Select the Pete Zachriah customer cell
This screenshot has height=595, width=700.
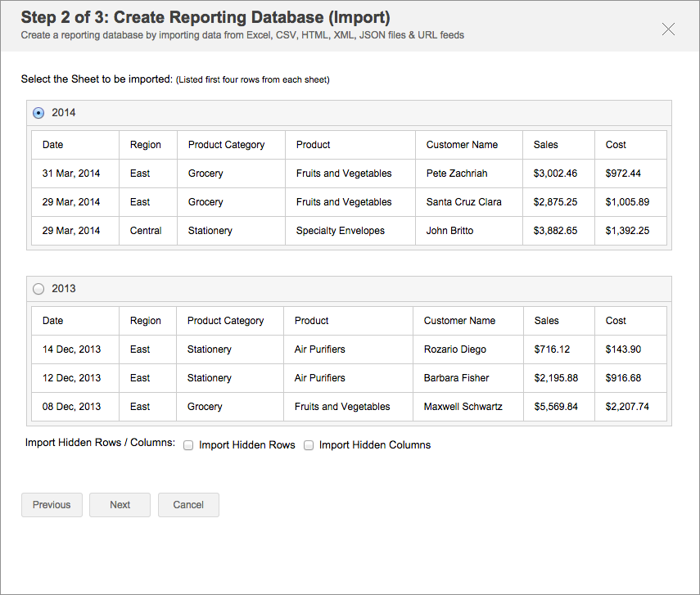coord(457,174)
